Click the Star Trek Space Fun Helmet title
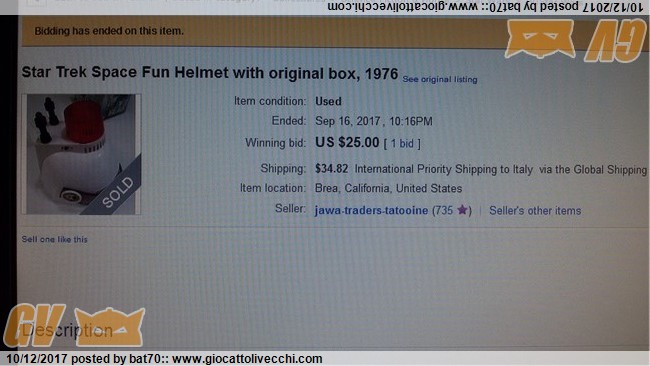650x366 pixels. (x=209, y=73)
